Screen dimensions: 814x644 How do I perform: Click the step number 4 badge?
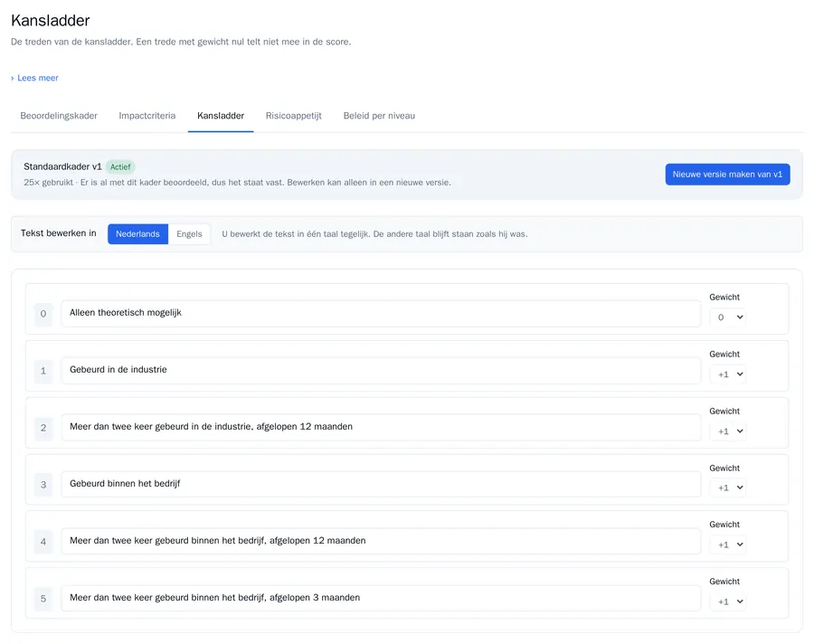(x=43, y=542)
